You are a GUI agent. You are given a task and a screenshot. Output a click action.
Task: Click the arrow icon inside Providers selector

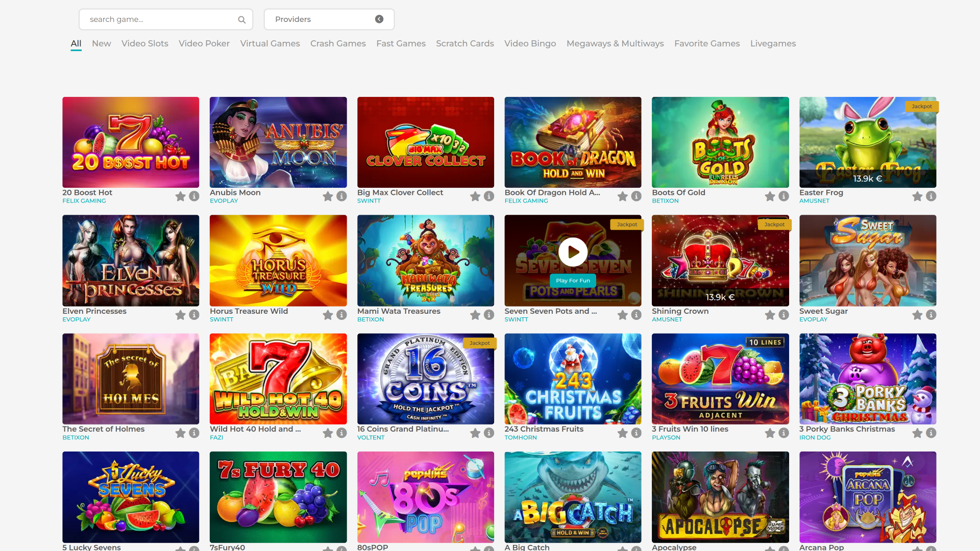379,19
